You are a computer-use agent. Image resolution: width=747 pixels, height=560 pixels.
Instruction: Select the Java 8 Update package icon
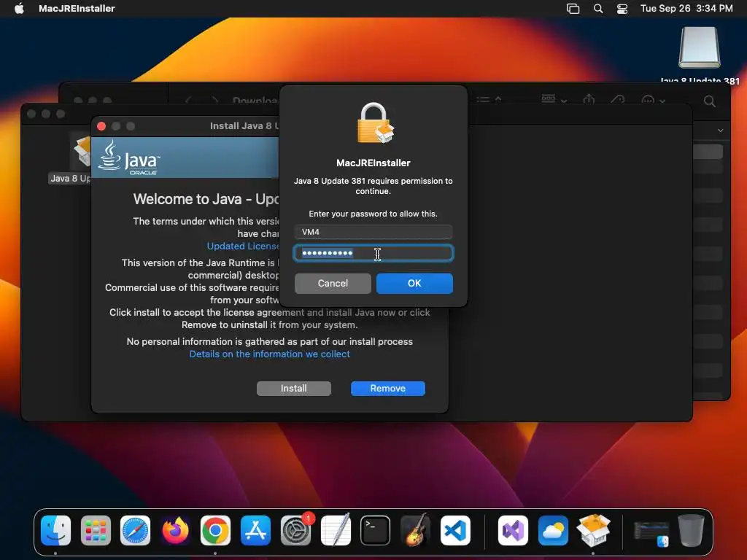pos(81,152)
